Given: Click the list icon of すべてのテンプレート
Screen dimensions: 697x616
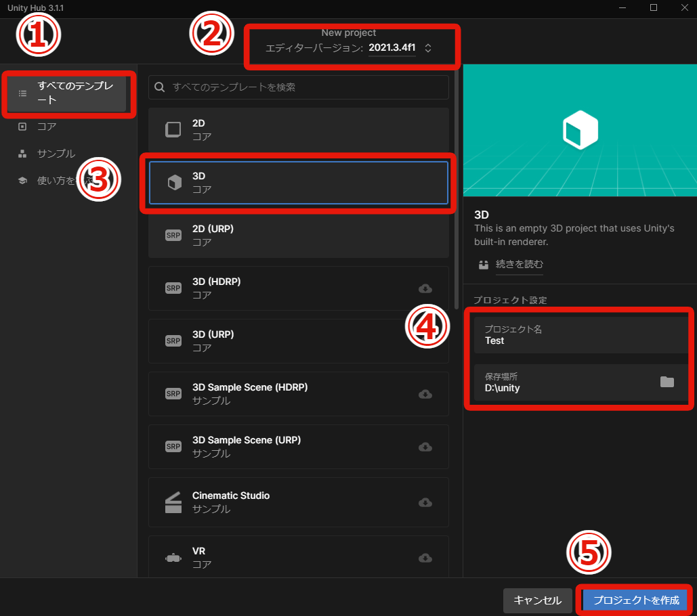Looking at the screenshot, I should click(22, 93).
